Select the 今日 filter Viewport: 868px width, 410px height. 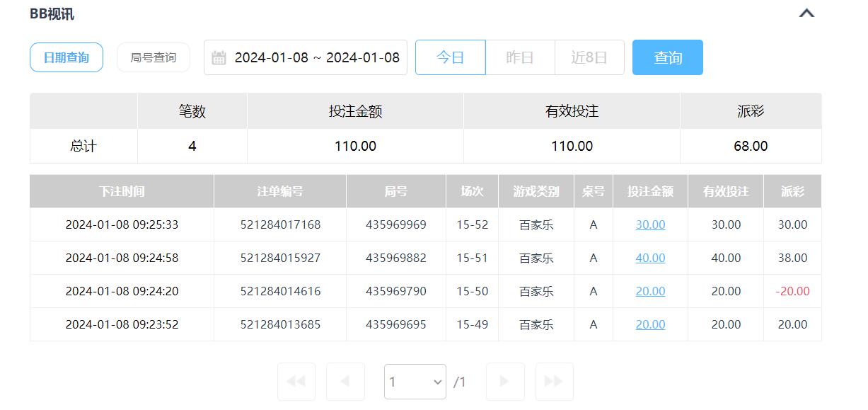450,57
